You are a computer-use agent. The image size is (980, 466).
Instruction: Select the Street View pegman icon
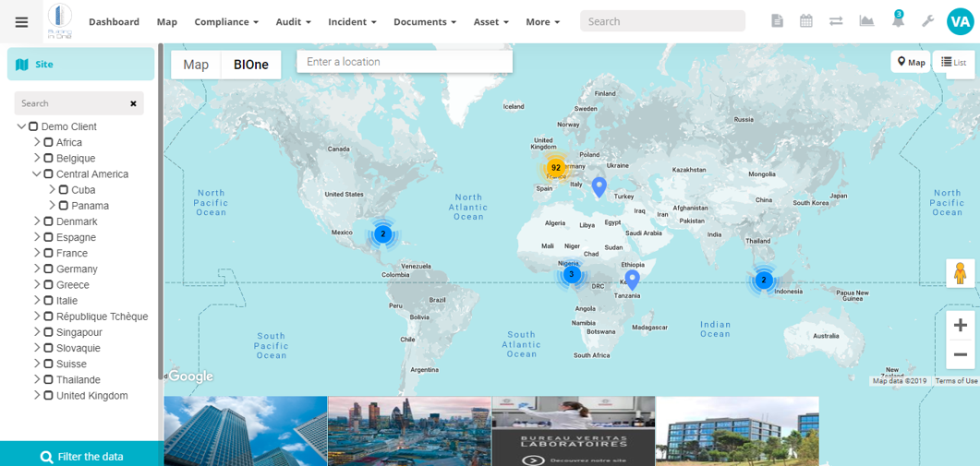(x=961, y=274)
